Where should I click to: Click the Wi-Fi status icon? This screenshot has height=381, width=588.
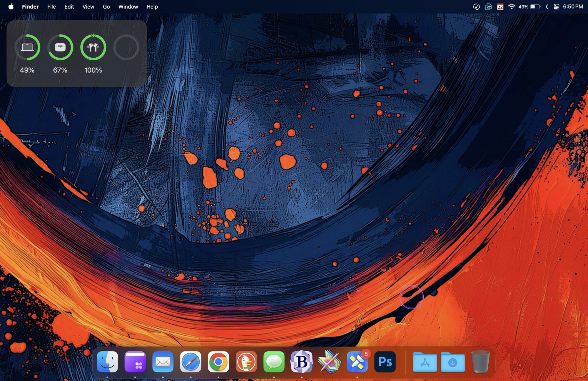click(511, 6)
